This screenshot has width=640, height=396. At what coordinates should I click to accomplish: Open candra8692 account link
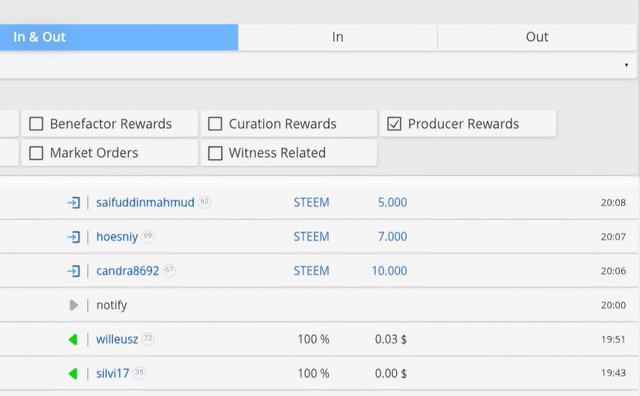click(x=128, y=271)
